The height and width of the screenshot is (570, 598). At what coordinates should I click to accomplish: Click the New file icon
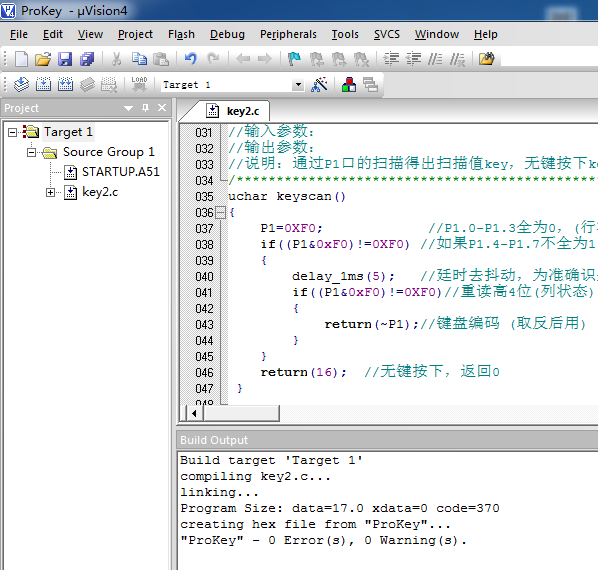pyautogui.click(x=21, y=59)
